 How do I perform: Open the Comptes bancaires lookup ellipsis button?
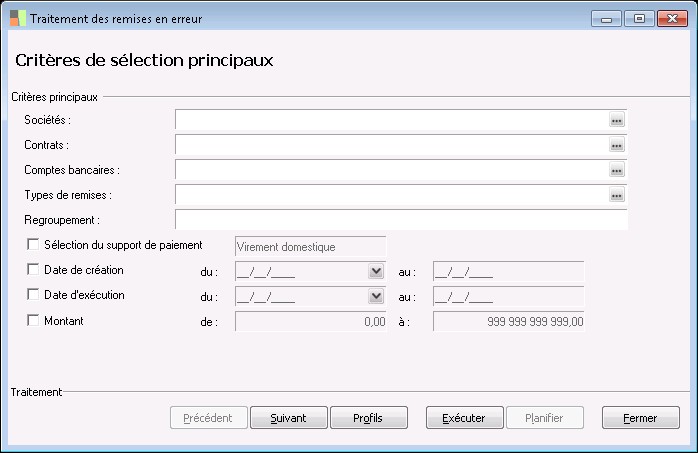[617, 170]
